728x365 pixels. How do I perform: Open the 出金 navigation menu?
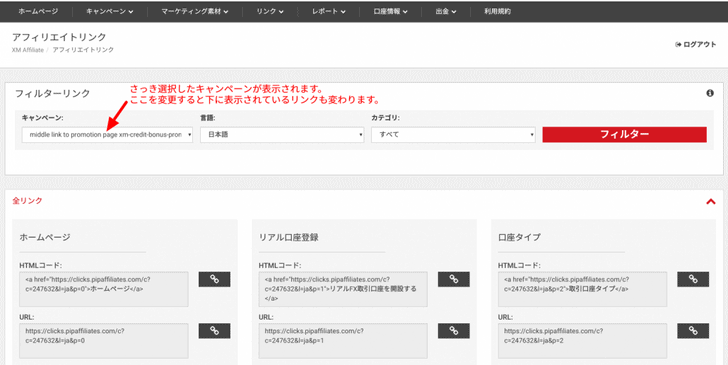click(x=446, y=12)
